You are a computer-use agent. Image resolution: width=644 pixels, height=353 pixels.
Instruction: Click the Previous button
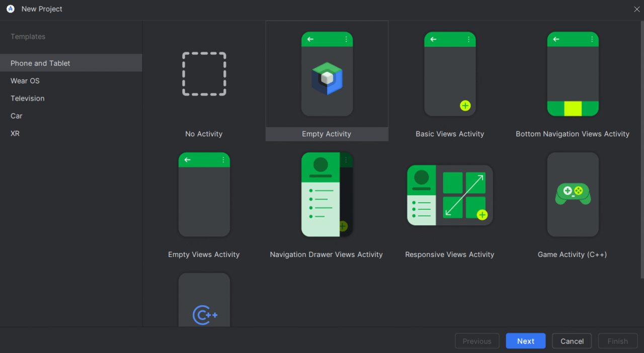pos(477,341)
